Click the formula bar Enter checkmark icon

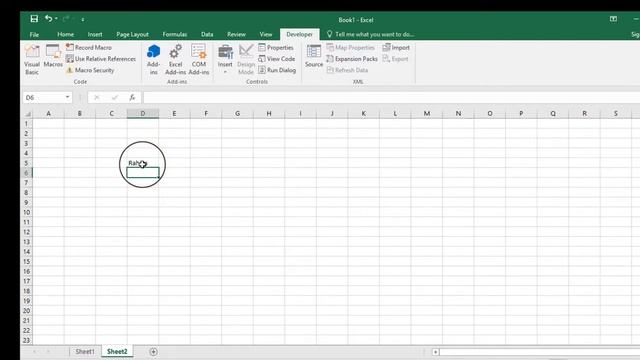pyautogui.click(x=114, y=98)
